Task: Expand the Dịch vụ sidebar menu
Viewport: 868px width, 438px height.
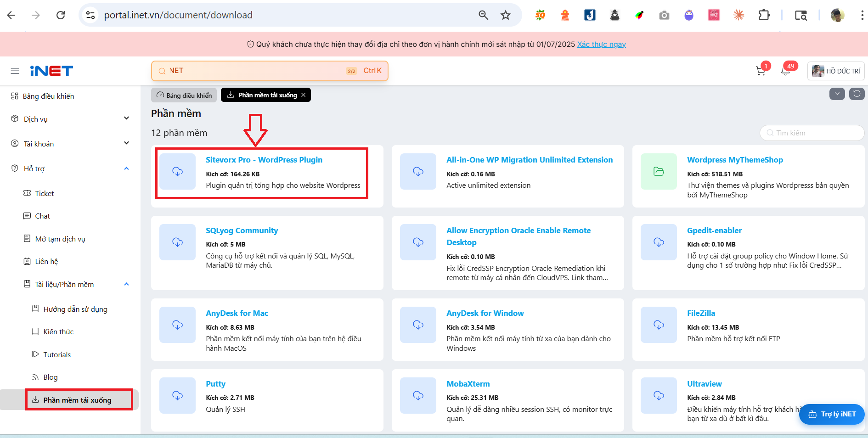Action: click(x=70, y=119)
